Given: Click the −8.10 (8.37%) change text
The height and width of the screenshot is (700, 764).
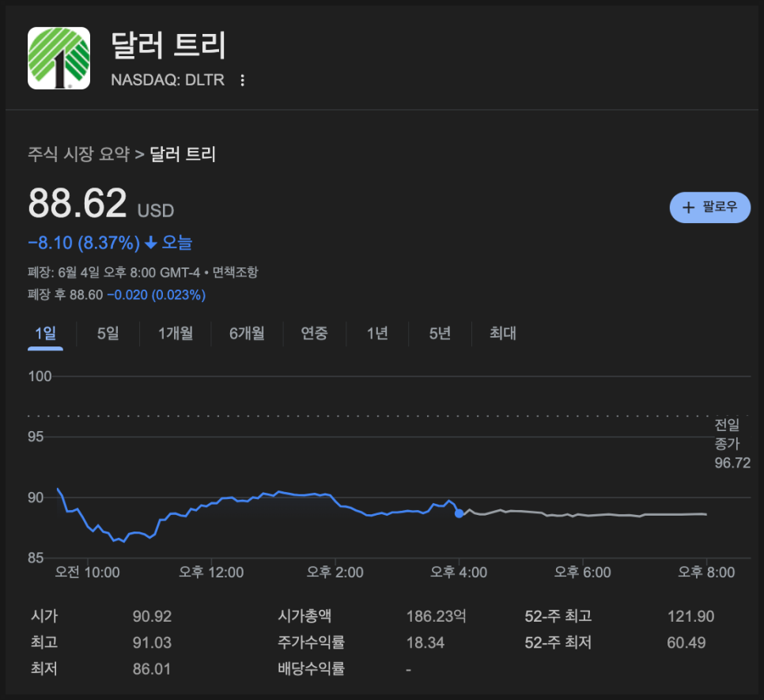Looking at the screenshot, I should click(x=84, y=243).
